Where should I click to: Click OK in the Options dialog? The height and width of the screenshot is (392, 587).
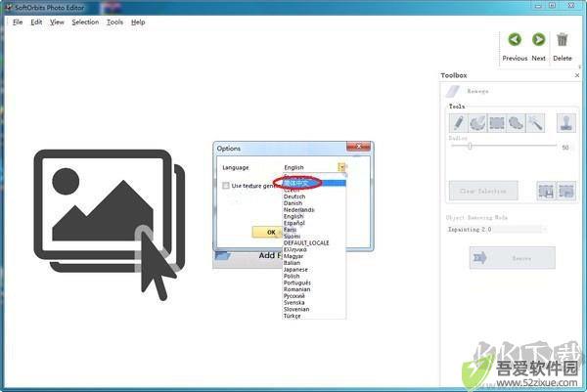(x=267, y=232)
